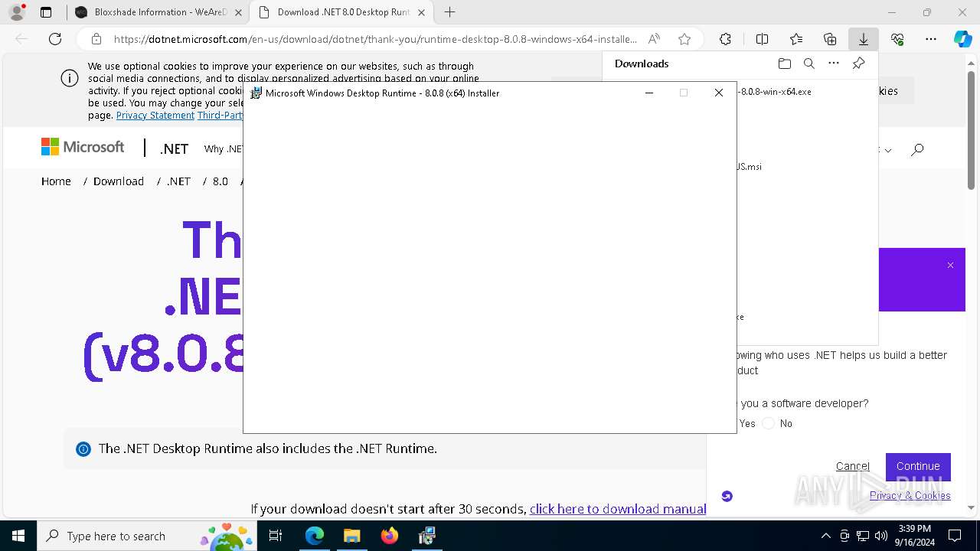Open the Why .NET menu
The width and height of the screenshot is (980, 551).
(x=224, y=149)
